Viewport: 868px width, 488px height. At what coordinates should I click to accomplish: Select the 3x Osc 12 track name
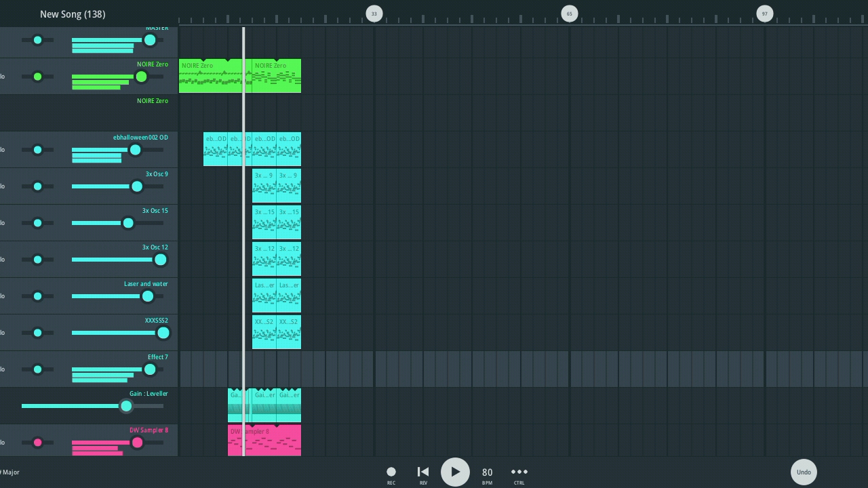coord(155,247)
